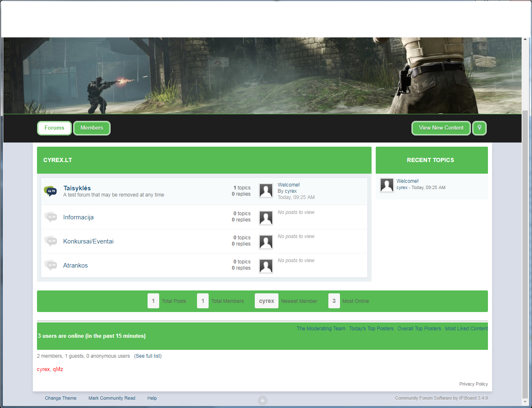Click the avatar in the Informacija row
The width and height of the screenshot is (532, 408).
266,218
